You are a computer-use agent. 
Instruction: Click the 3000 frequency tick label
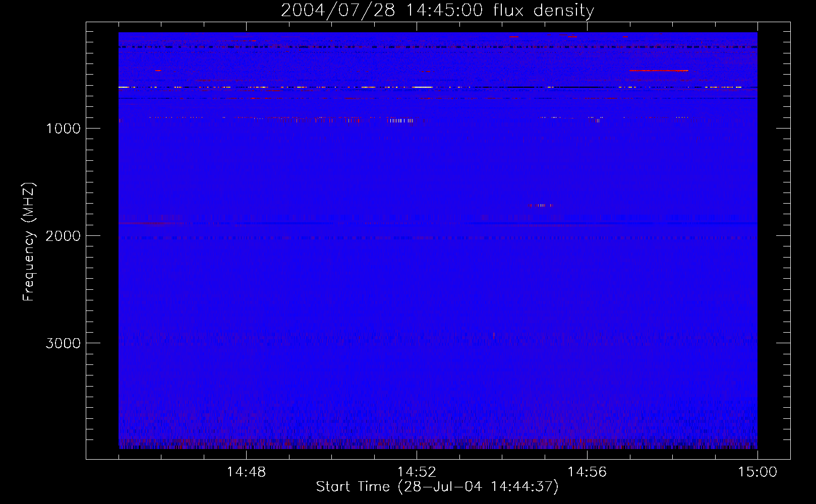63,343
